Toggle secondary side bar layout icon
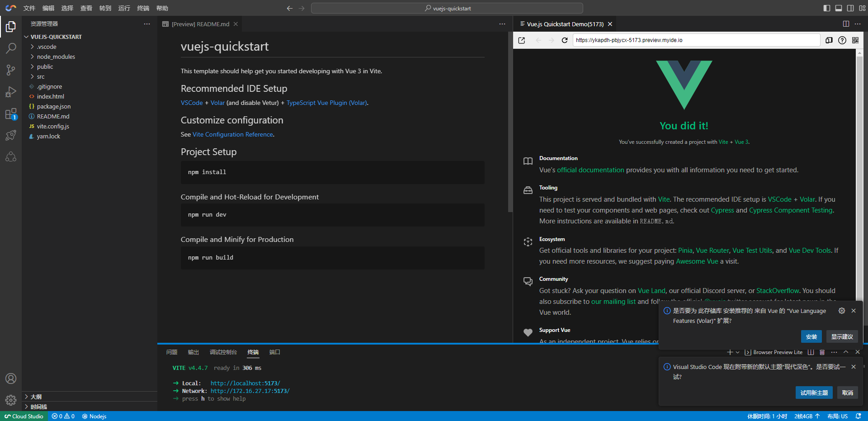 (850, 8)
